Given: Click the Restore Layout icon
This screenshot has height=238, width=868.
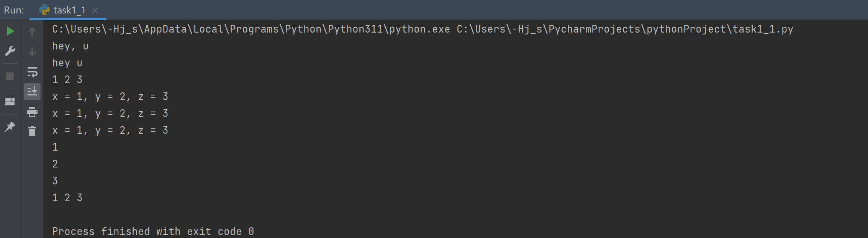Looking at the screenshot, I should coord(10,102).
